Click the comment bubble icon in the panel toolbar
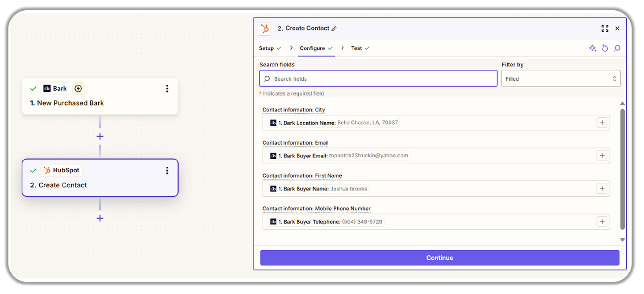 617,48
